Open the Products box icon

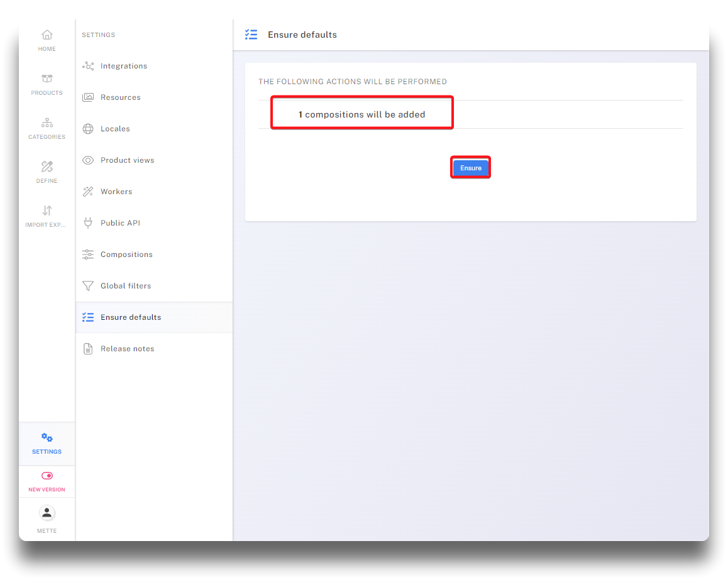tap(47, 79)
